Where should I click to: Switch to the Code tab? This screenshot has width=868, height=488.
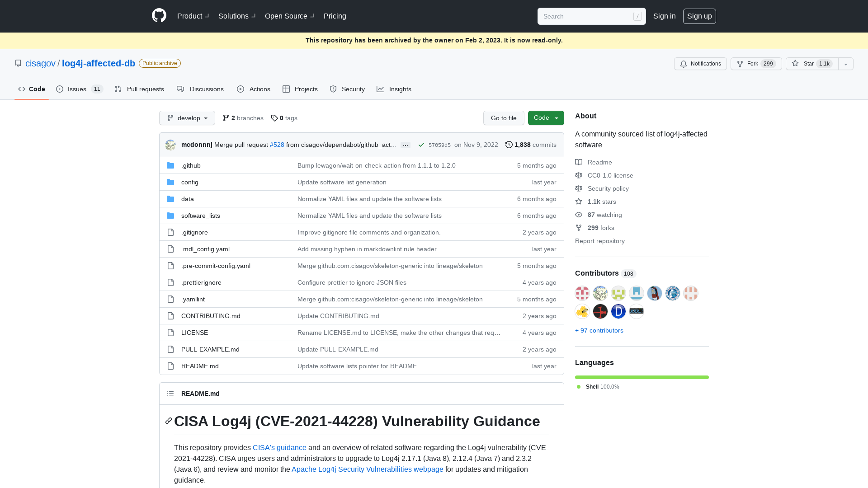tap(32, 89)
